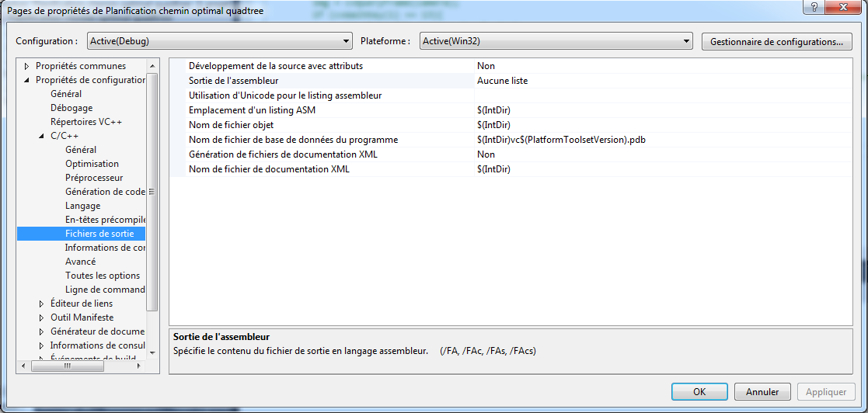Collapse the C/C++ tree node
The image size is (868, 413).
click(x=42, y=136)
